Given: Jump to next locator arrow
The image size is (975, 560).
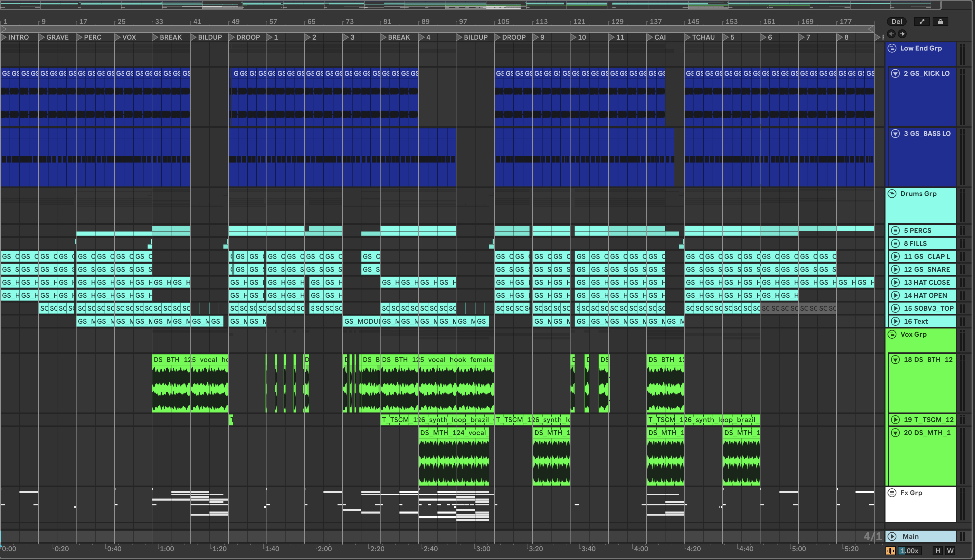Looking at the screenshot, I should coord(902,34).
